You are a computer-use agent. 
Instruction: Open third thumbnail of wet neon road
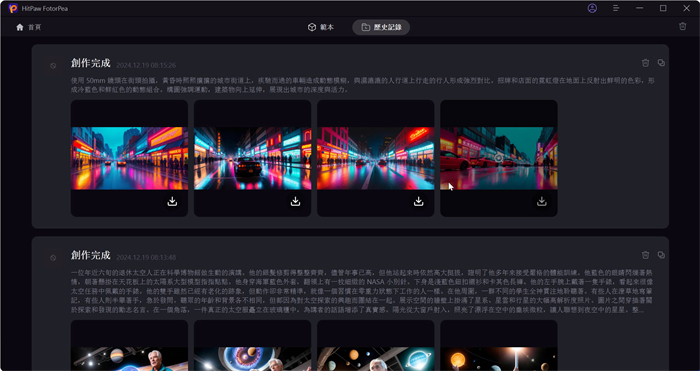point(375,158)
